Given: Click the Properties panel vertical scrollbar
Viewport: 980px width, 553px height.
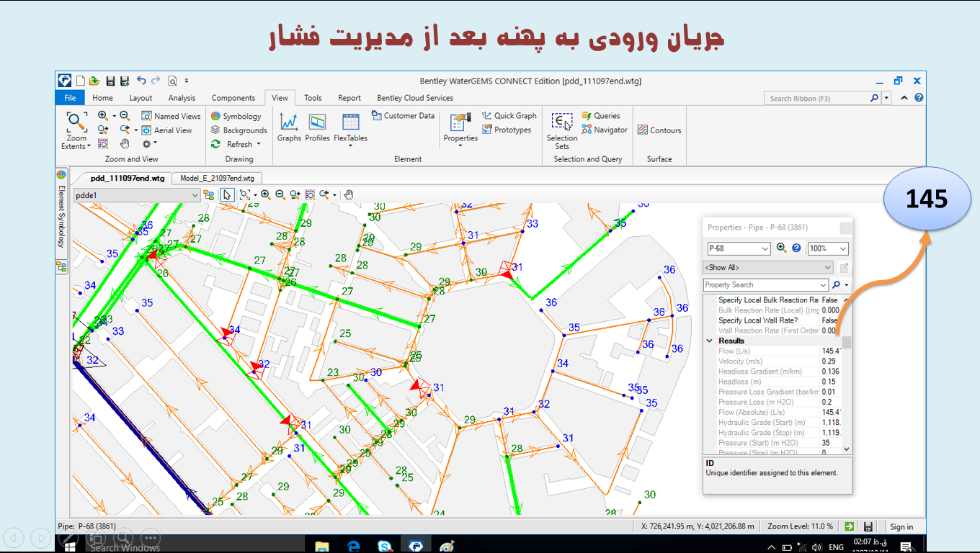Looking at the screenshot, I should 847,374.
